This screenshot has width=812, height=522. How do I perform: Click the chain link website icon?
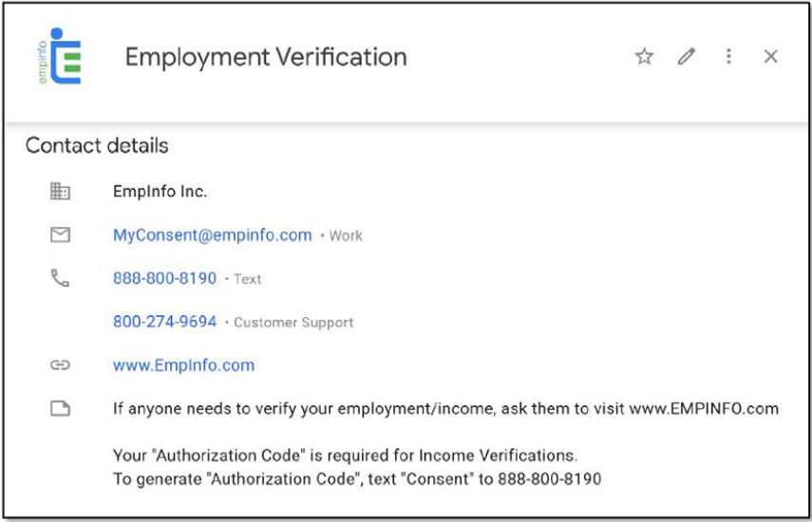[60, 365]
